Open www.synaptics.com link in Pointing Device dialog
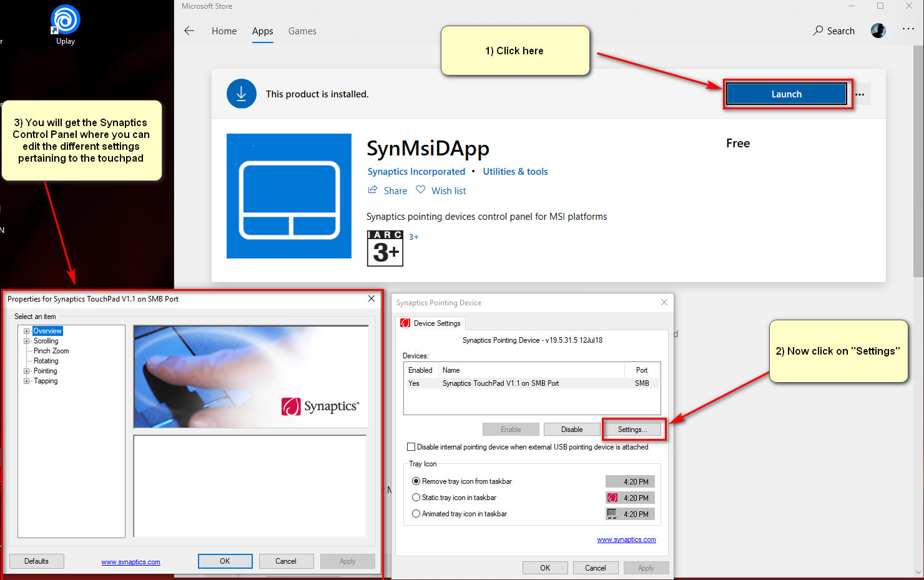Image resolution: width=924 pixels, height=580 pixels. [x=626, y=539]
